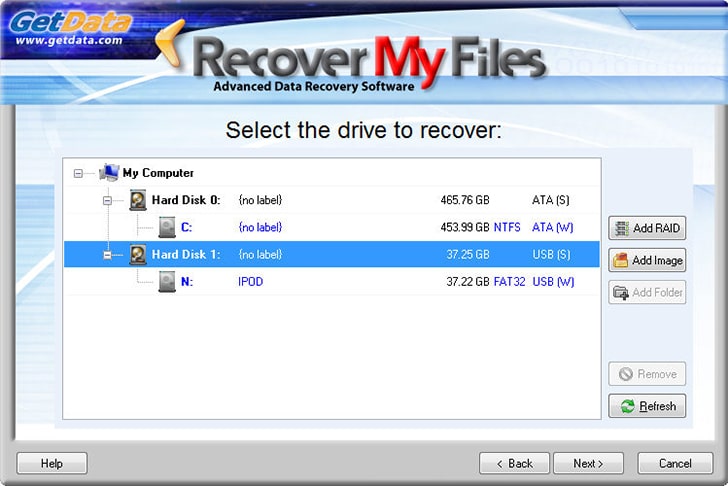
Task: Go Back to the previous step
Action: point(514,463)
